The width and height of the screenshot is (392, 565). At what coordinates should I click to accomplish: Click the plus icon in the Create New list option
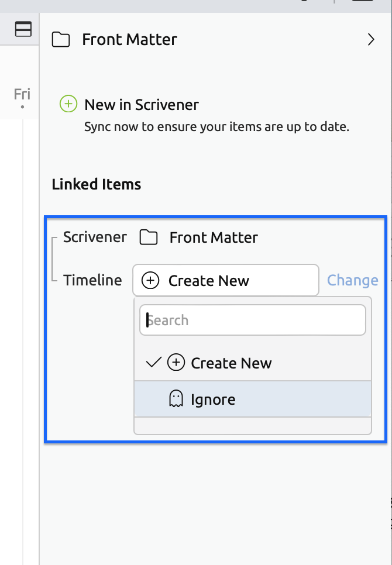176,363
